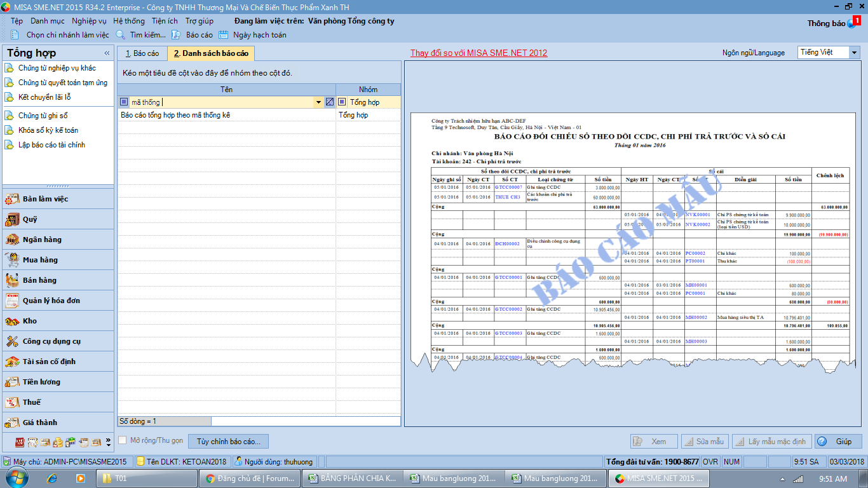Click the Ngày hạch toán calendar icon

(x=224, y=35)
